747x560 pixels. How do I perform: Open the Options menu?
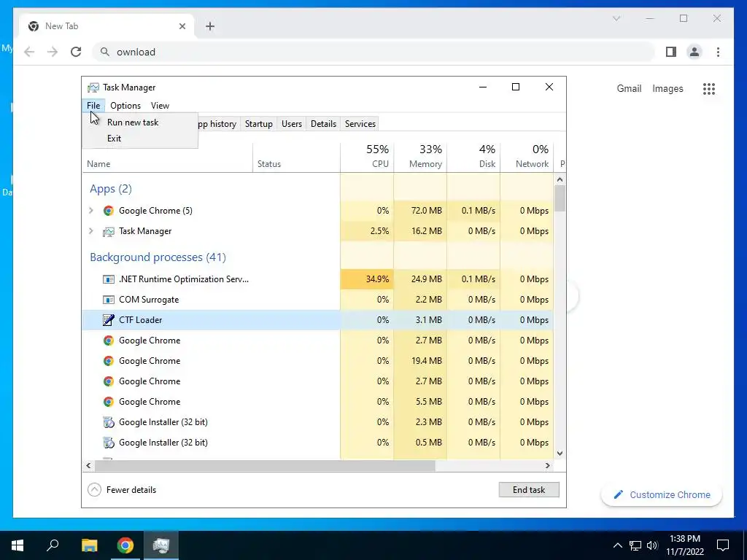125,106
